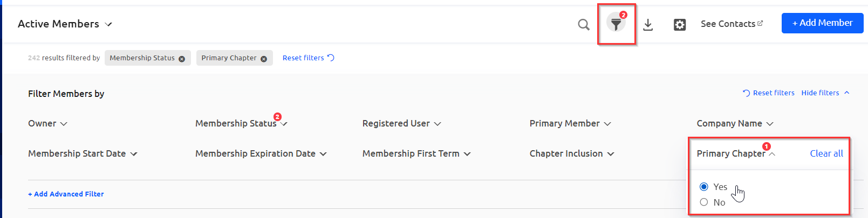The image size is (868, 218).
Task: Select the Yes radio option
Action: tap(704, 187)
